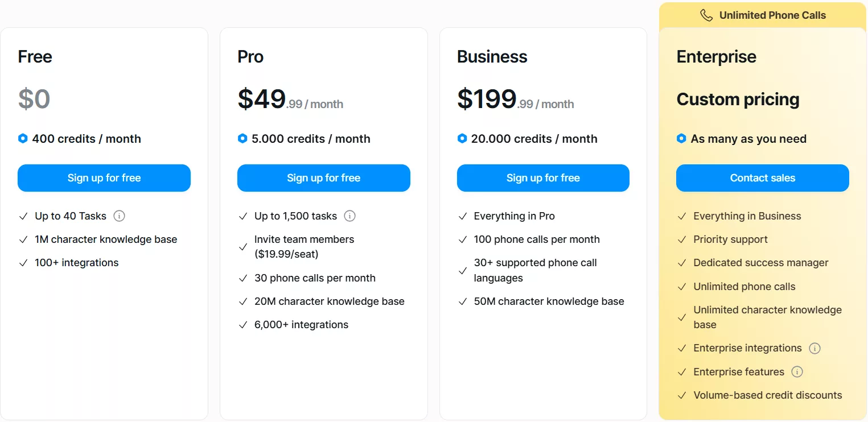868x422 pixels.
Task: Click credits hexagon icon in Pro plan
Action: pos(242,139)
